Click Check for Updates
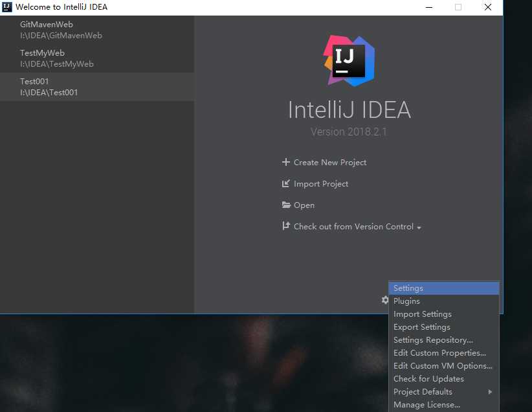Image resolution: width=532 pixels, height=412 pixels. 444,378
